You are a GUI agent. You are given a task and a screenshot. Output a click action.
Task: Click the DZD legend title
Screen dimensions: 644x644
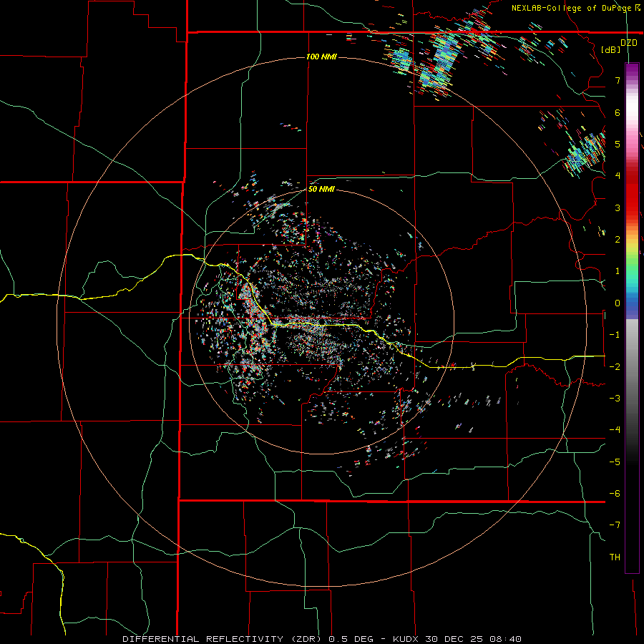(629, 42)
